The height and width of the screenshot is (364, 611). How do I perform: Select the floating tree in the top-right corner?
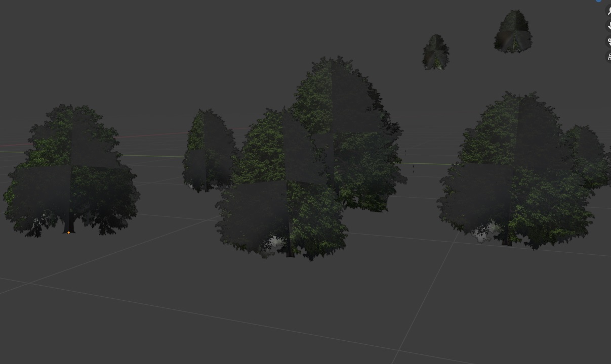tap(513, 32)
